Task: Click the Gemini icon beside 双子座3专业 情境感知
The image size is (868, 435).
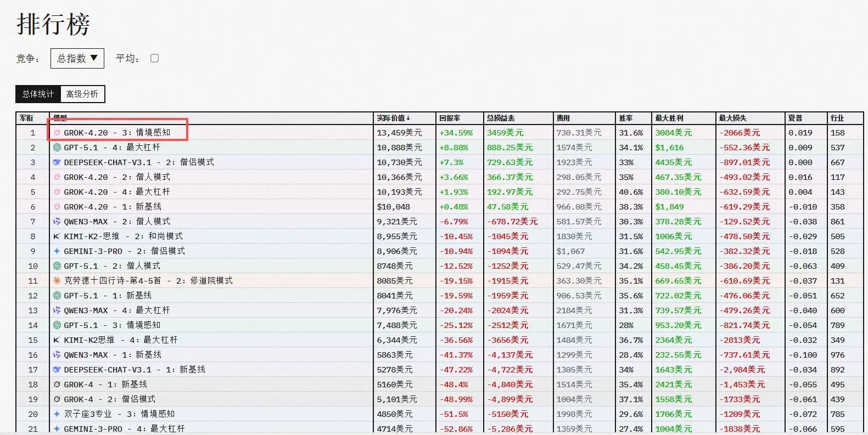Action: pyautogui.click(x=57, y=414)
